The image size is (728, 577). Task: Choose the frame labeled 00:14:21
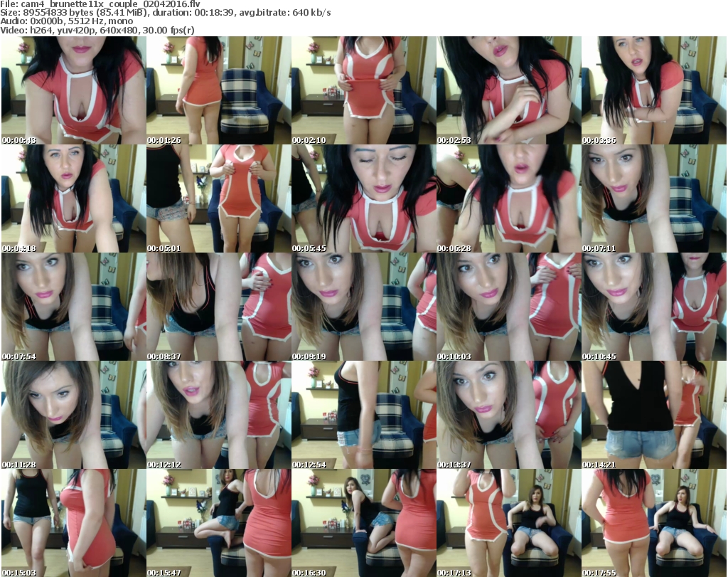pos(654,415)
